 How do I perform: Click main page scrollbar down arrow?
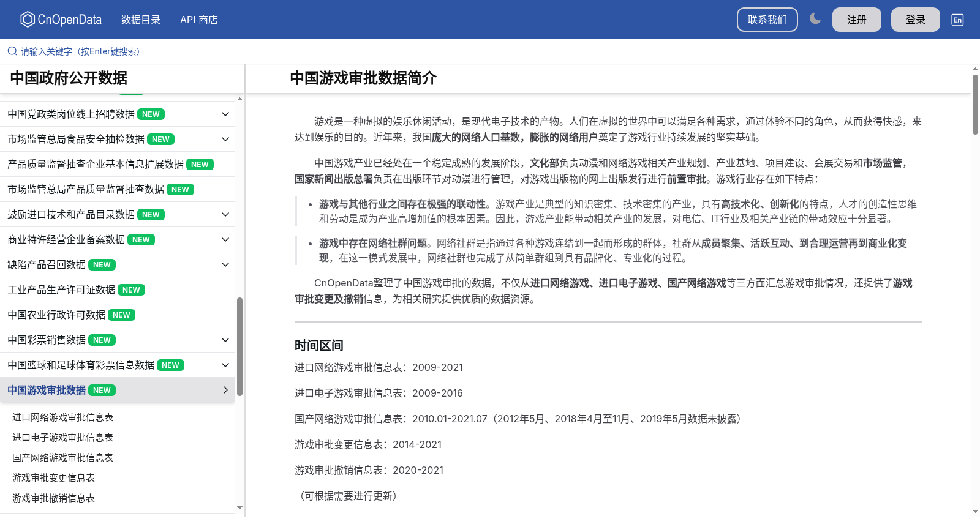pyautogui.click(x=975, y=512)
